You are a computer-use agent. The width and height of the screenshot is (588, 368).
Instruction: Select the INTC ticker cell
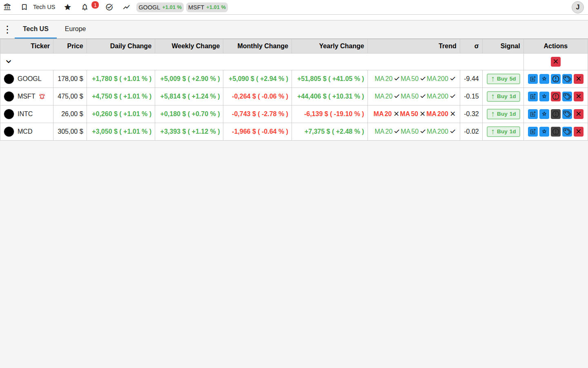(27, 114)
